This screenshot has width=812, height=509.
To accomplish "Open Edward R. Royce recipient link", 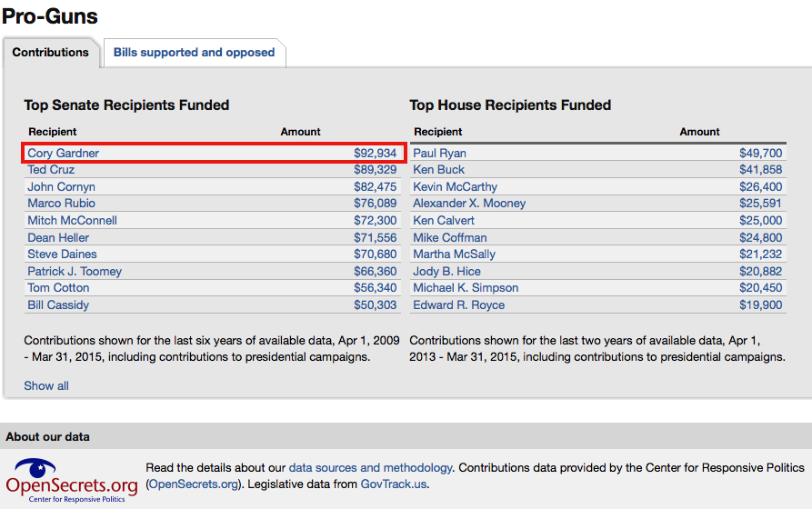I will click(x=458, y=305).
